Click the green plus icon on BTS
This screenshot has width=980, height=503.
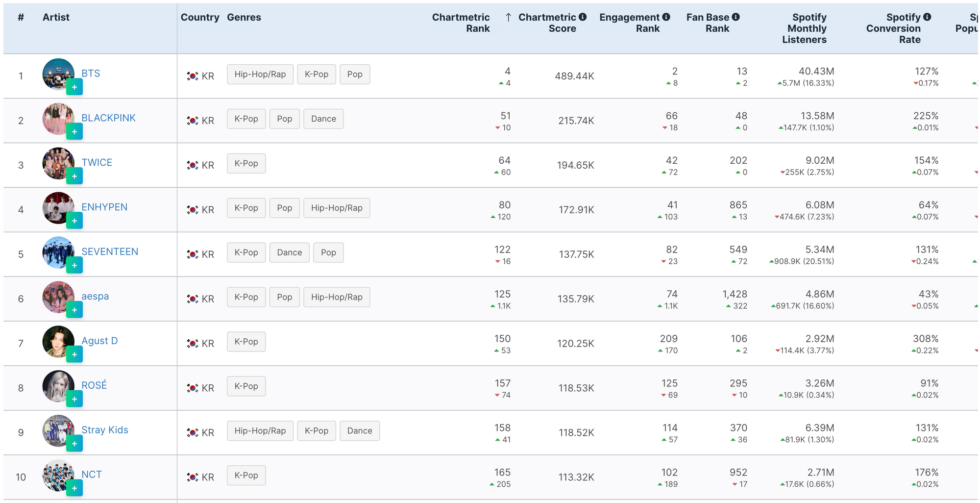pyautogui.click(x=74, y=87)
